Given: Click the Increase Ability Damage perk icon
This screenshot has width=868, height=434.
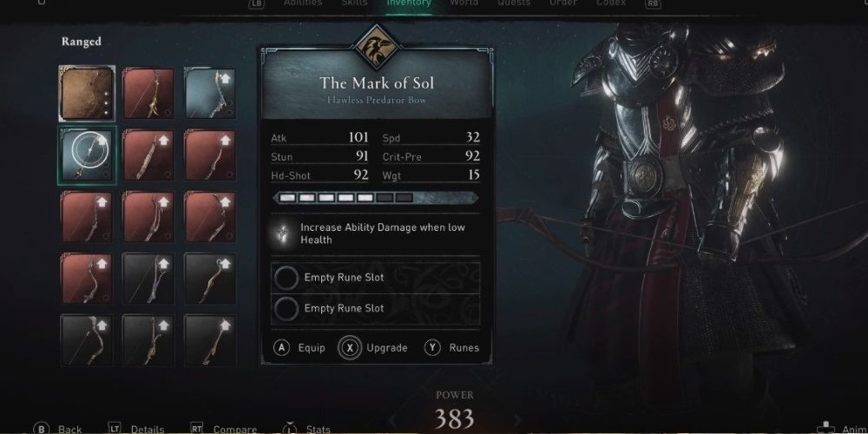Looking at the screenshot, I should coord(285,233).
